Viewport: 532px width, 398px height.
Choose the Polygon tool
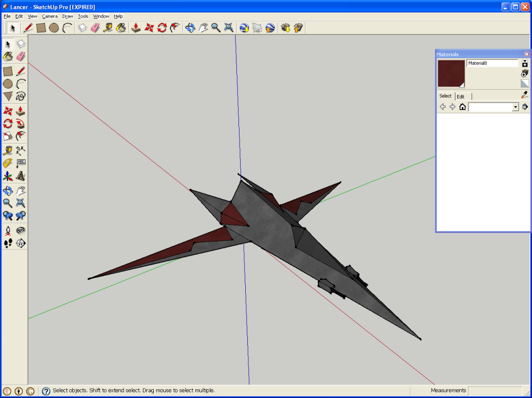pos(8,97)
